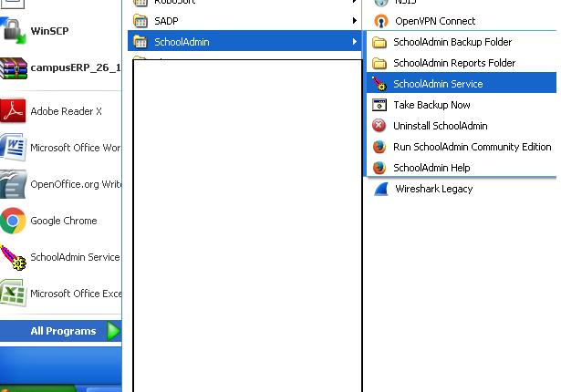
Task: Select Uninstall SchoolAdmin
Action: click(x=440, y=126)
